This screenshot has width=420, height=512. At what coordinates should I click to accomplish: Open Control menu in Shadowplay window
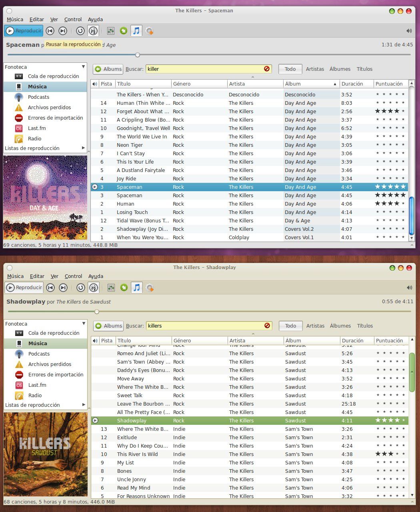(74, 276)
